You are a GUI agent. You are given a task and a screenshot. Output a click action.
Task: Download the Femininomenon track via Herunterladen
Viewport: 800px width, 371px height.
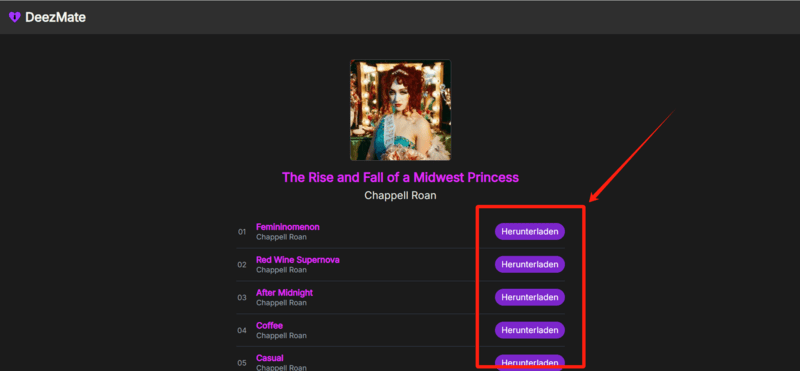click(530, 231)
